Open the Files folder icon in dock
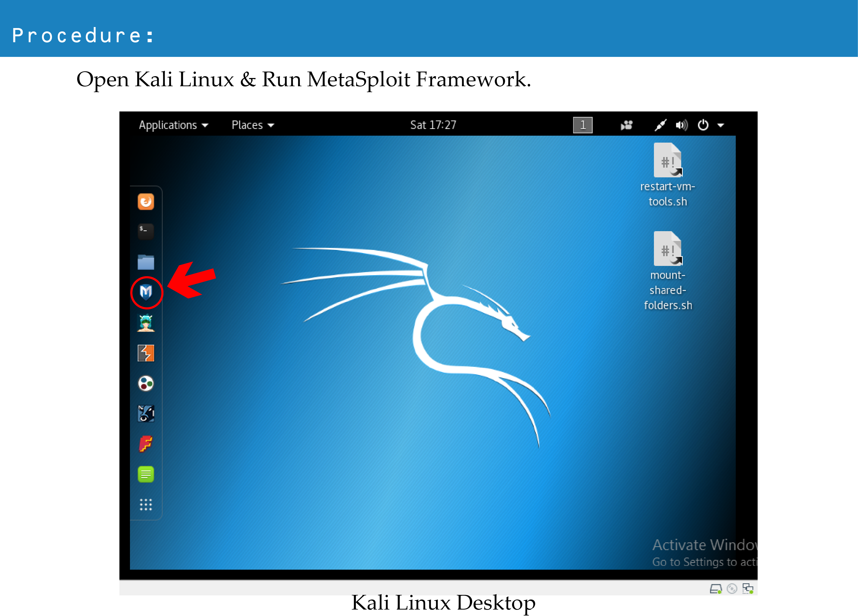The width and height of the screenshot is (858, 616). click(x=146, y=262)
